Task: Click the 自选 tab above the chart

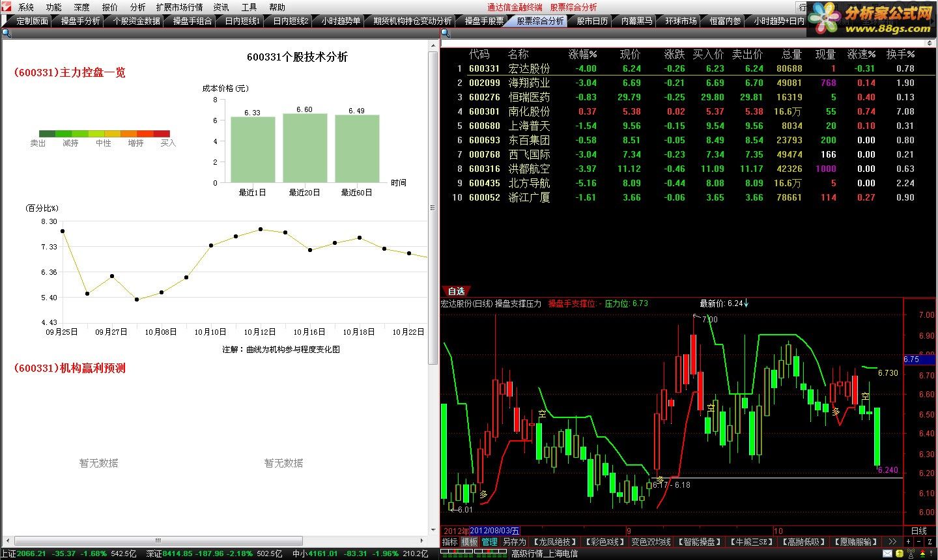Action: coord(456,291)
